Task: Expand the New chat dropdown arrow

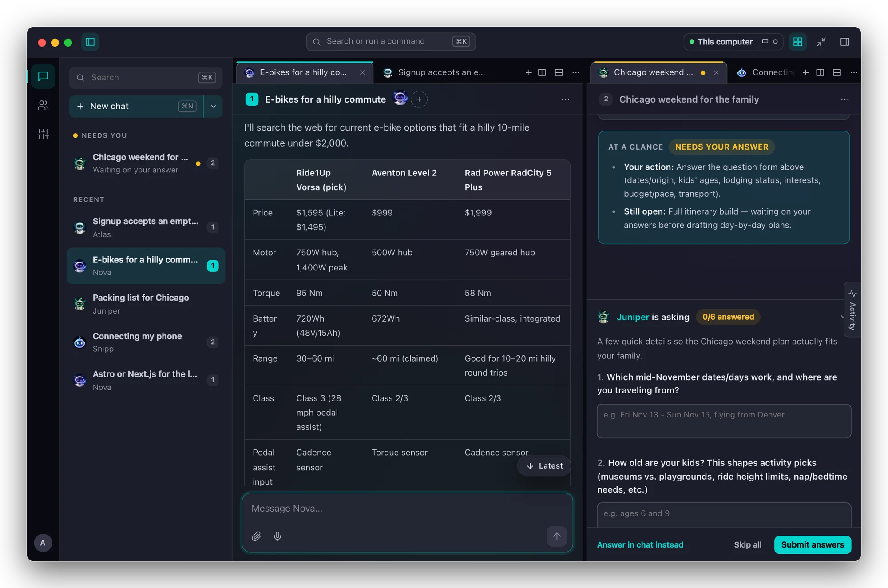Action: (x=214, y=106)
